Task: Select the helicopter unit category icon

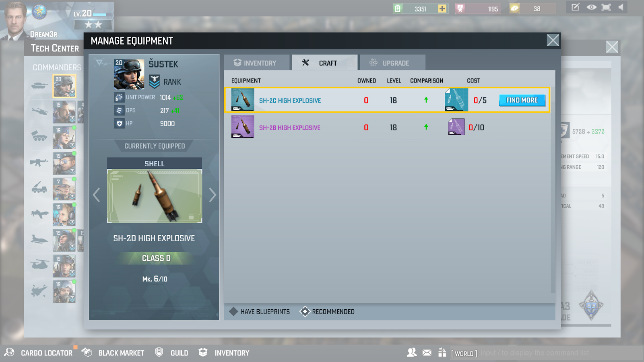Action: pos(39,111)
